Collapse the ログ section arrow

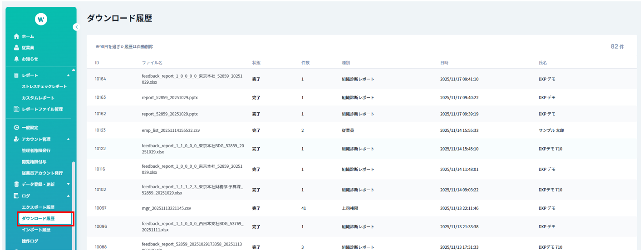click(x=68, y=196)
